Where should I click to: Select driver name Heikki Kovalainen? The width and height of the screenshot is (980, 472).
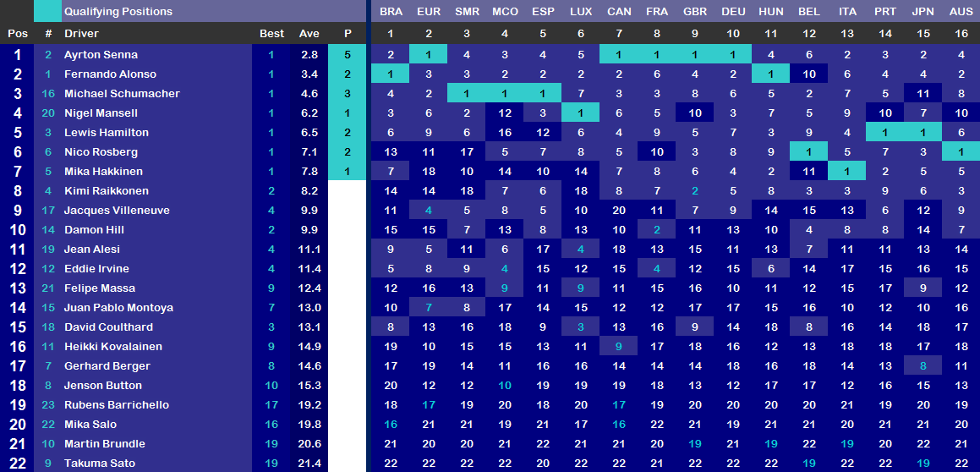coord(113,346)
